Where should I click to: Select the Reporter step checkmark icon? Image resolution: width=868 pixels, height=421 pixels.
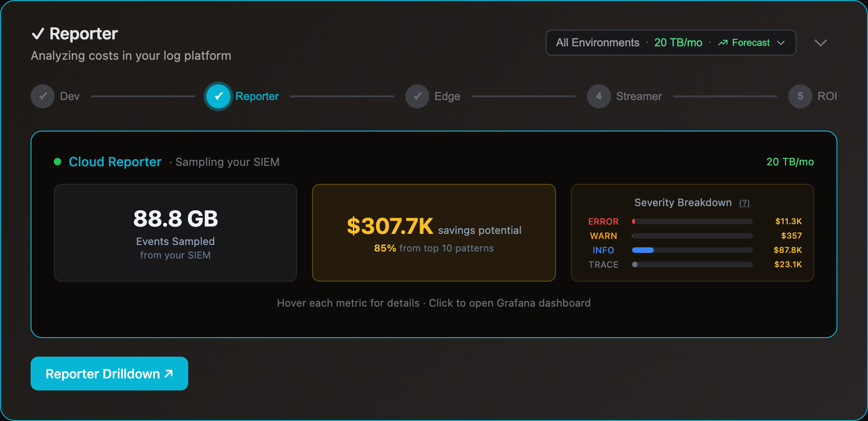[218, 96]
